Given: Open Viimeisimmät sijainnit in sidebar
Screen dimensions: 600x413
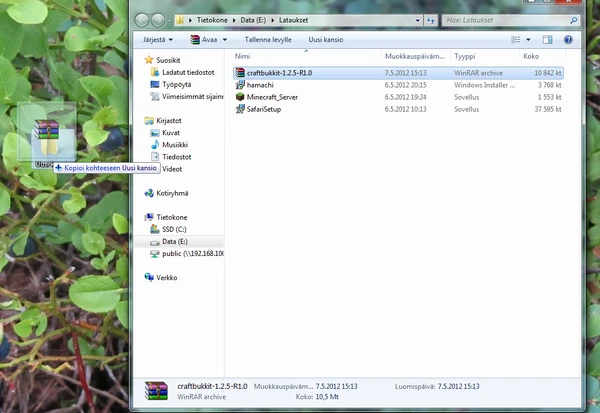Looking at the screenshot, I should click(x=192, y=96).
